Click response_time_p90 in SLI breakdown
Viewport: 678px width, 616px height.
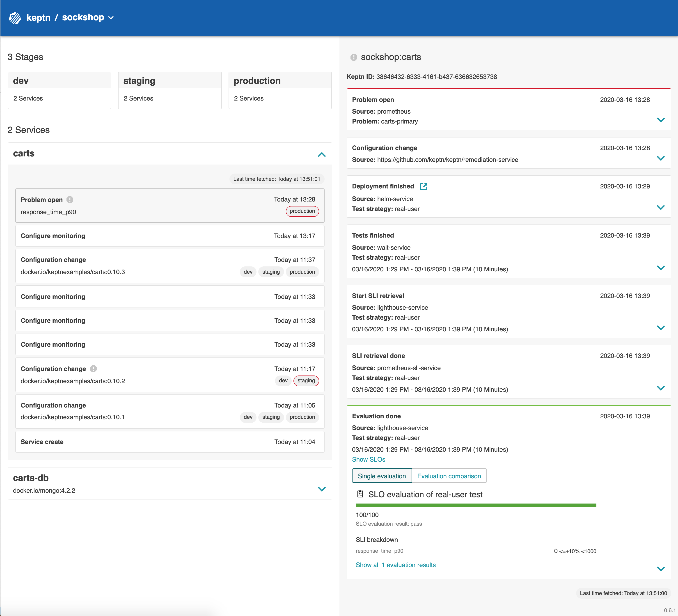click(379, 551)
